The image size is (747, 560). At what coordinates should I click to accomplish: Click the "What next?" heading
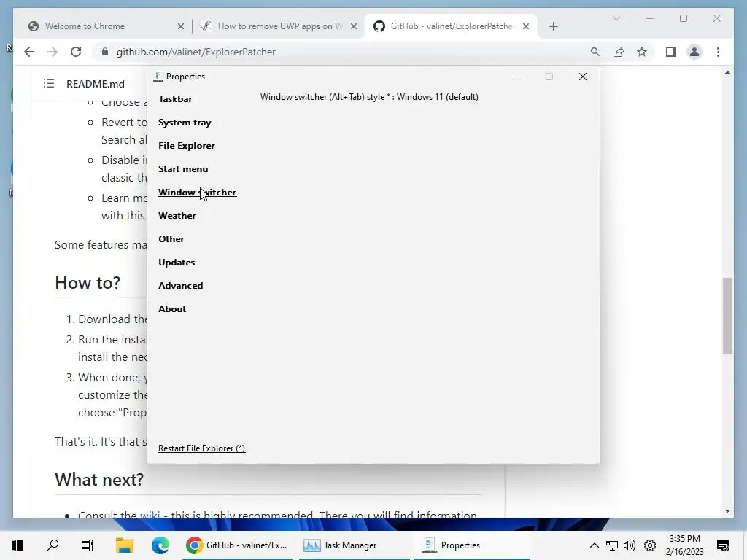coord(99,480)
